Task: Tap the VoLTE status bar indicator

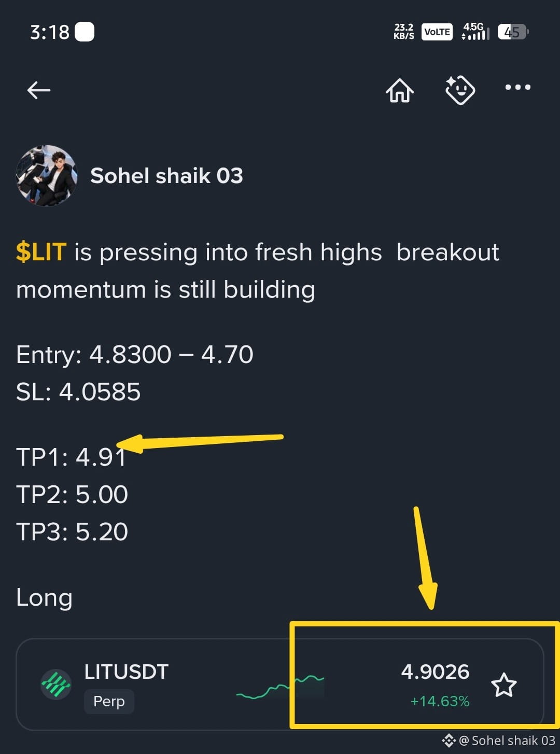Action: click(x=437, y=32)
